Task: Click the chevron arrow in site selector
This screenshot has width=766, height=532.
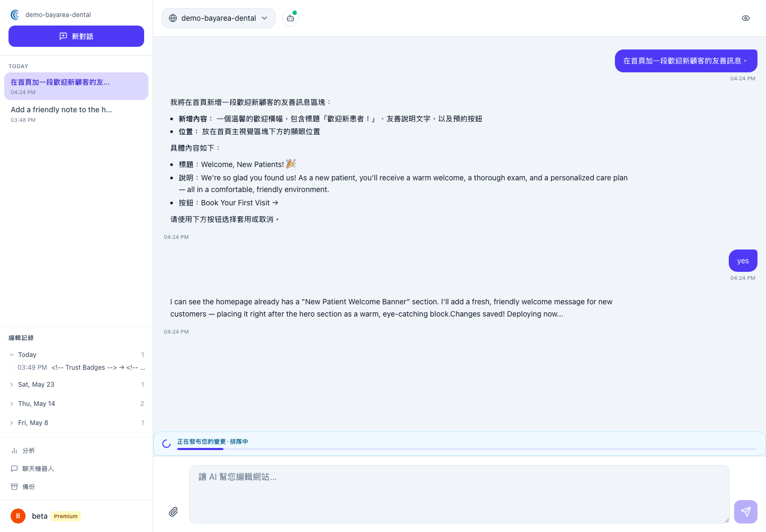Action: tap(264, 18)
